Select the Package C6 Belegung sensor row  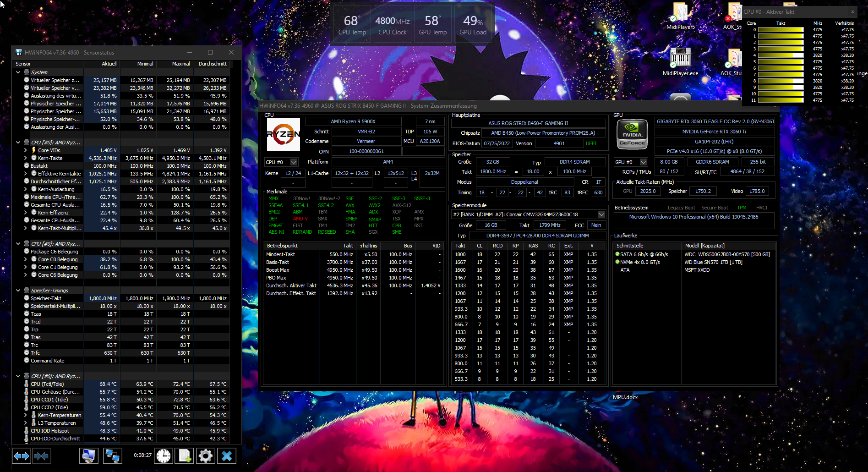121,252
